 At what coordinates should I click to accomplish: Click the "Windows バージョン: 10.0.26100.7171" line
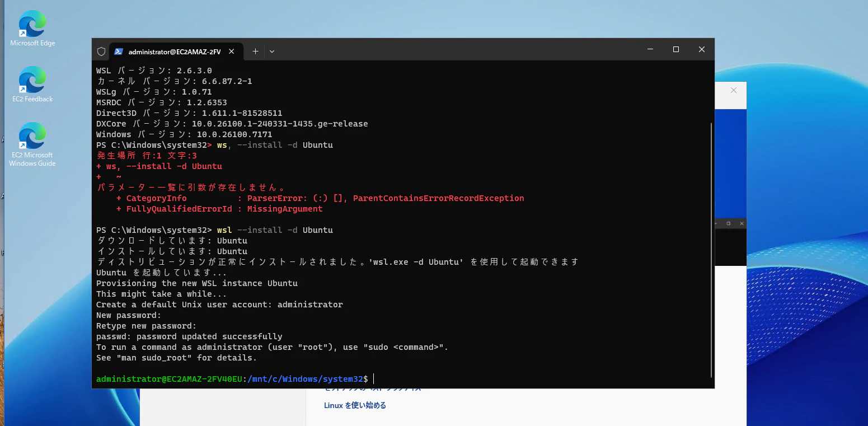(x=184, y=134)
